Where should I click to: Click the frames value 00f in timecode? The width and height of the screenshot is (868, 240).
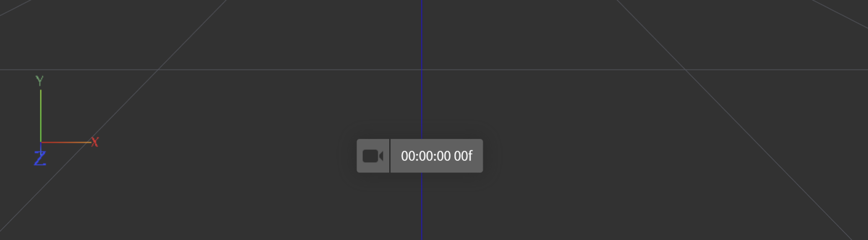click(463, 156)
